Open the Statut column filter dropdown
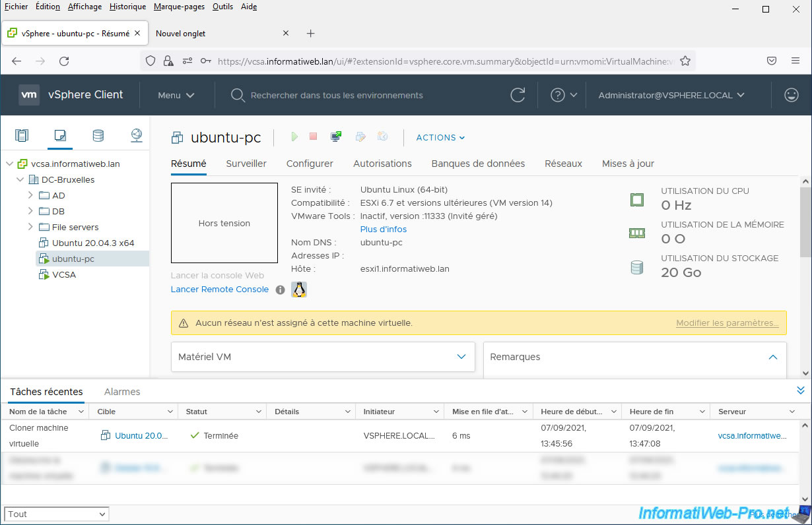The height and width of the screenshot is (525, 812). pyautogui.click(x=259, y=412)
